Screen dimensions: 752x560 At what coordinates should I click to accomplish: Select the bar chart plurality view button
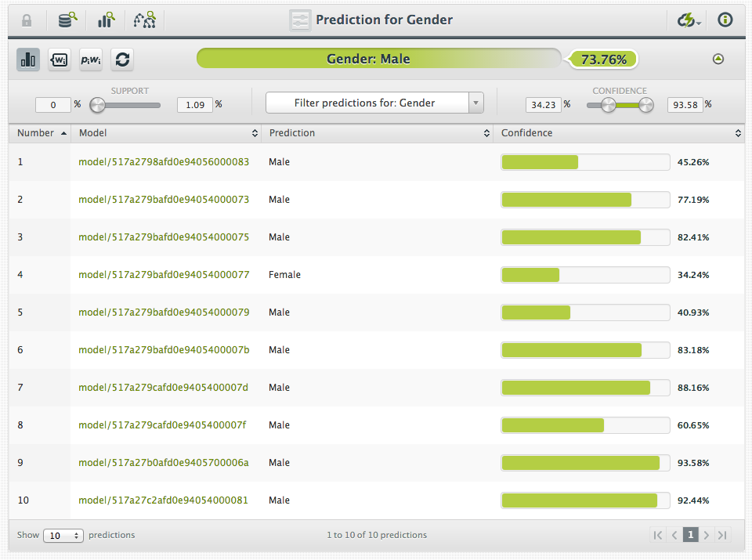pos(28,60)
